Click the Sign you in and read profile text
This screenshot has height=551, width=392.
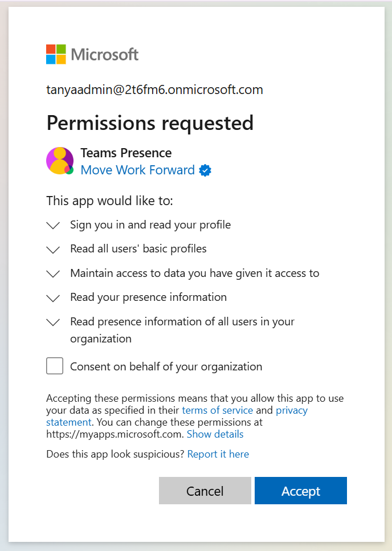[x=150, y=225]
